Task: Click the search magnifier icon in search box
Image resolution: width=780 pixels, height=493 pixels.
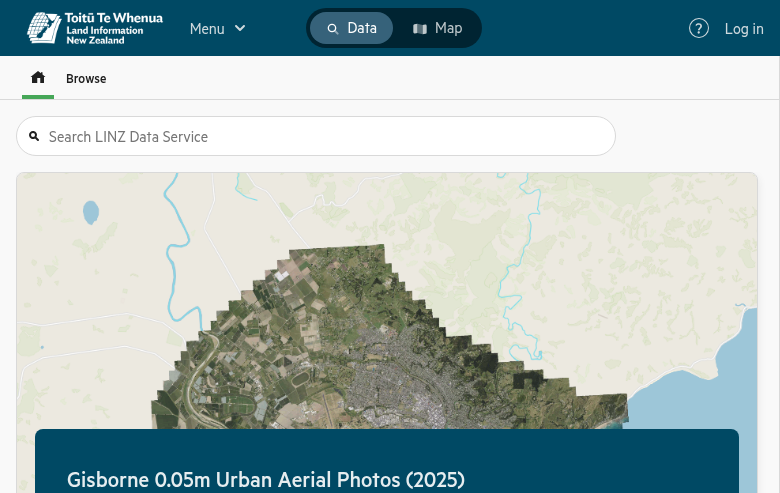Action: click(x=34, y=136)
